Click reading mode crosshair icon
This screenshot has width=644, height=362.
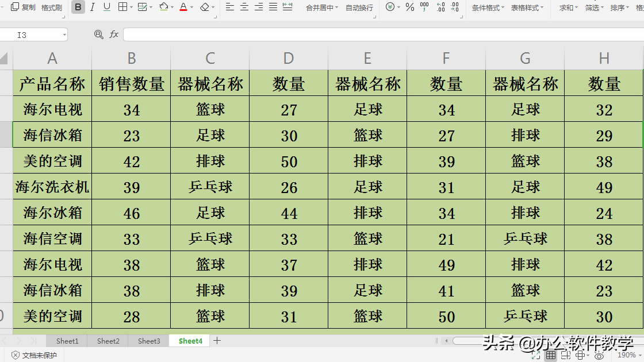(580, 356)
